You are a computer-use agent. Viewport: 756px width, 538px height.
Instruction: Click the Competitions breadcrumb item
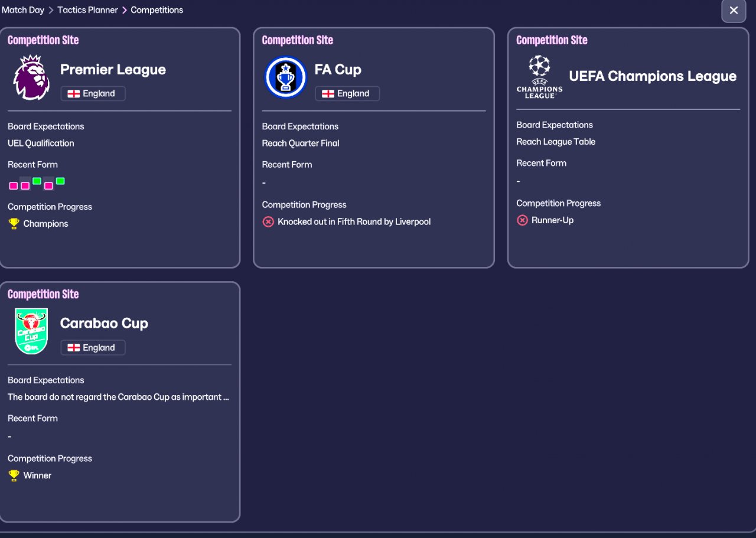157,10
